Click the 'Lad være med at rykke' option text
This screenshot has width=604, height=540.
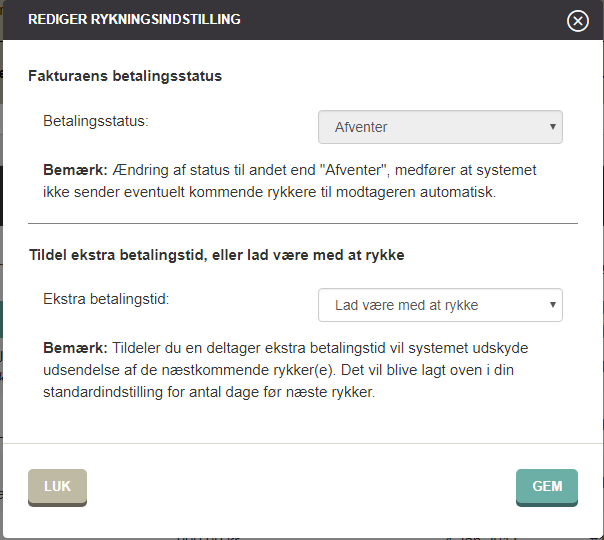pyautogui.click(x=406, y=305)
